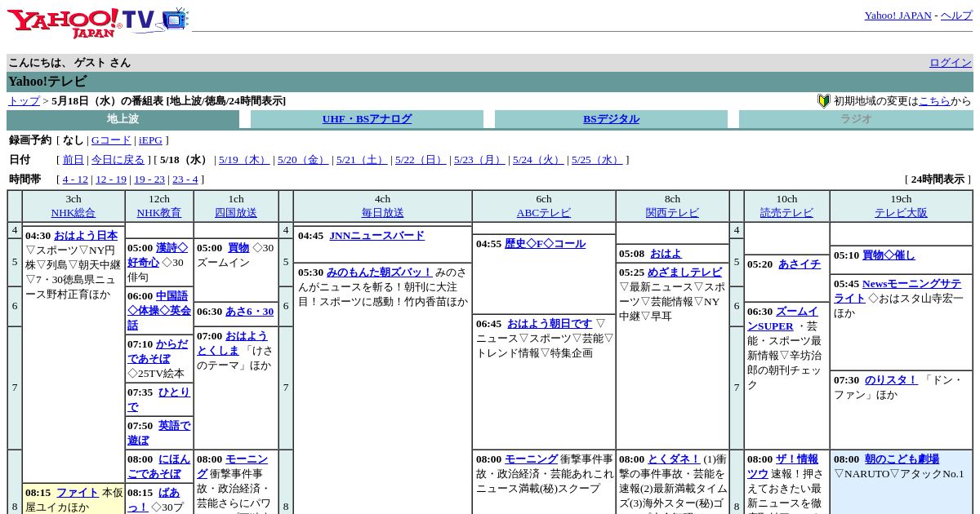980x514 pixels.
Task: Open program ズームインSUPER
Action: click(x=782, y=319)
